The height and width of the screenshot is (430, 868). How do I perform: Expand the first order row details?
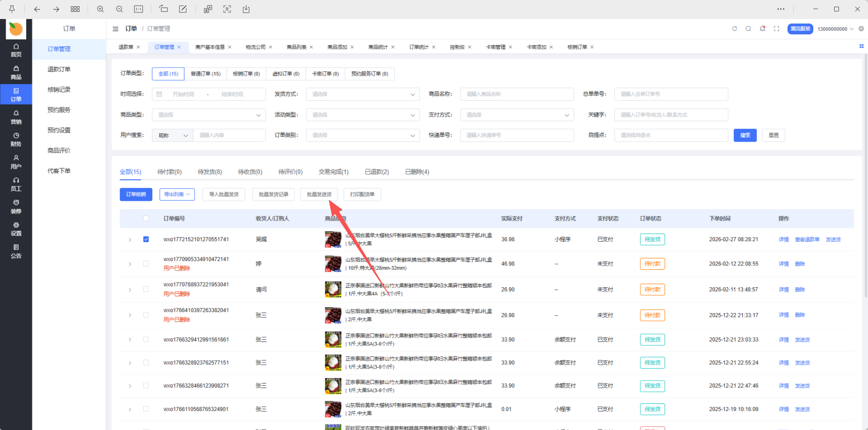[x=130, y=240]
